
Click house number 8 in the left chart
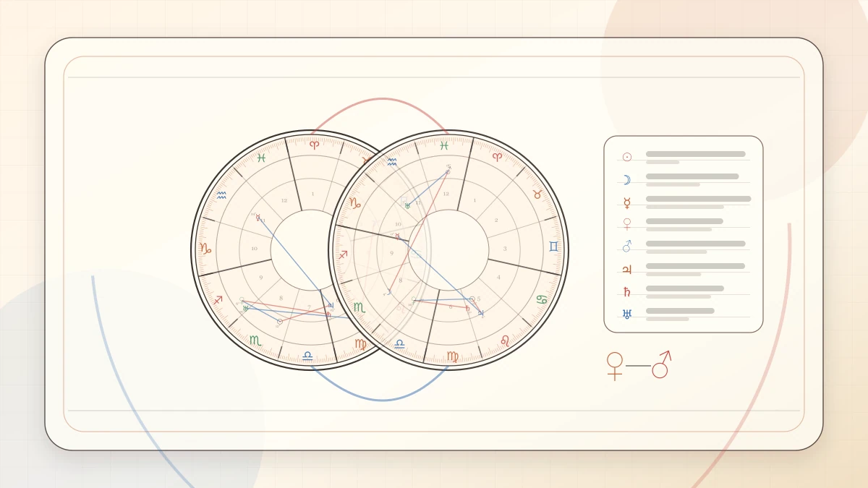281,298
